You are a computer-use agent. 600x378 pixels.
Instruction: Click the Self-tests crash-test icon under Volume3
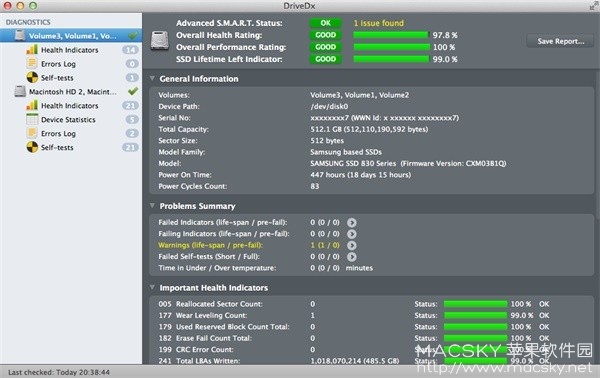pyautogui.click(x=32, y=77)
